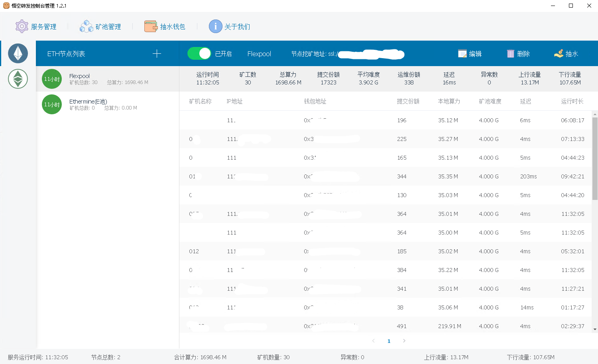Click the 删除 button label
Screen dimensions: 598x364
click(523, 54)
